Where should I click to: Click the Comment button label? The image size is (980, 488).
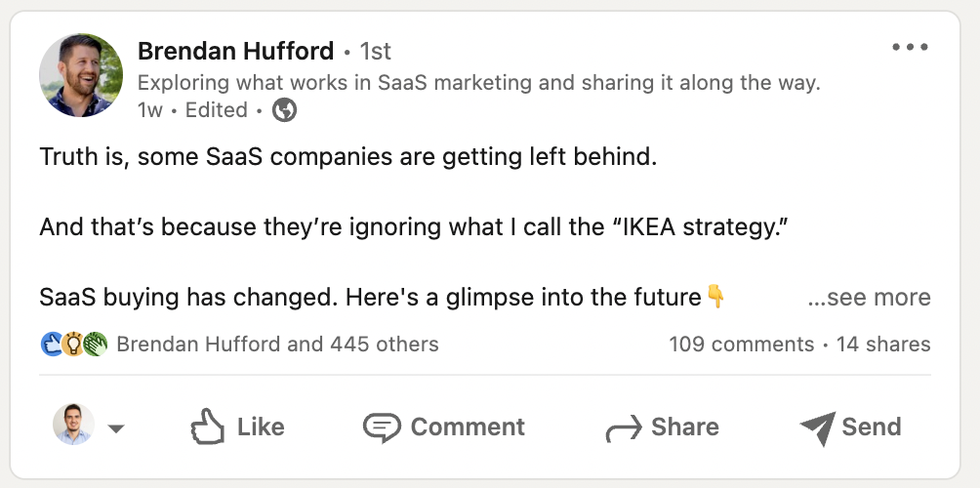pyautogui.click(x=468, y=427)
